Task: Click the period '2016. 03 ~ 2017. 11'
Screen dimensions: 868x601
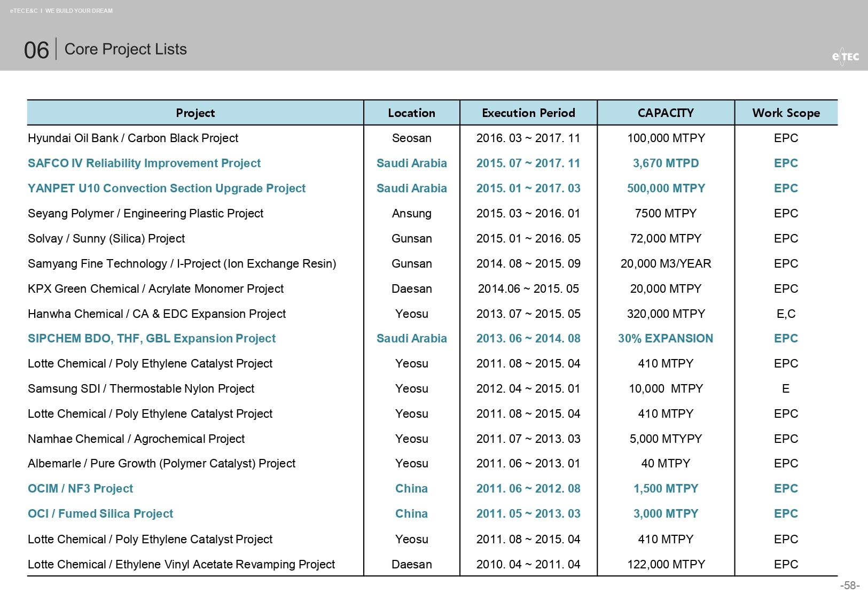Action: [528, 138]
